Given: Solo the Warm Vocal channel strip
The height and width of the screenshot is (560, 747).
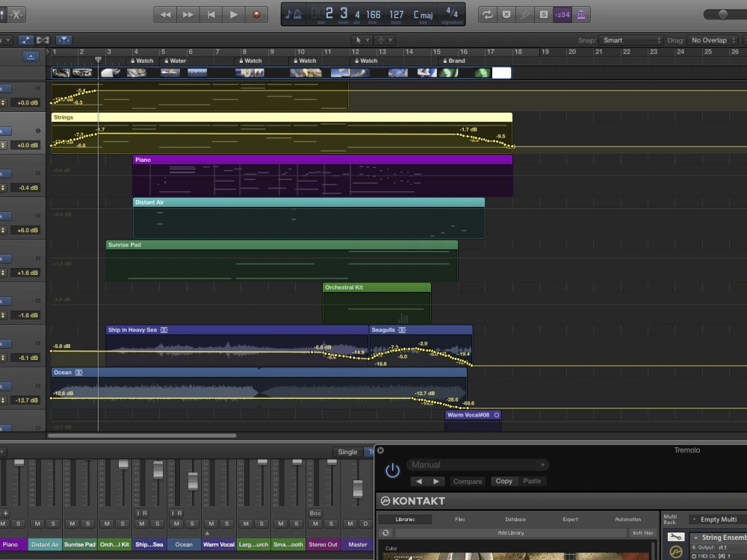Looking at the screenshot, I should click(x=227, y=524).
